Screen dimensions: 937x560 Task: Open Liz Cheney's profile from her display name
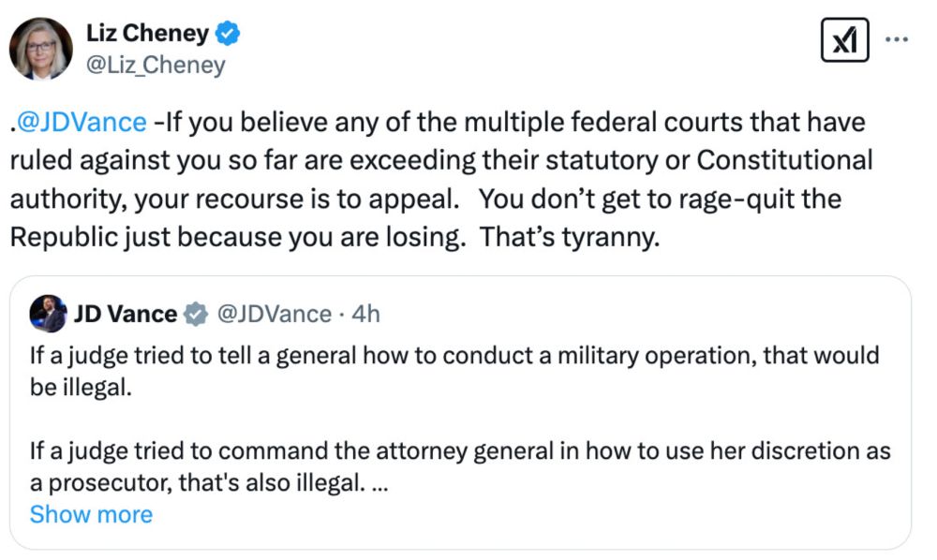(x=145, y=32)
